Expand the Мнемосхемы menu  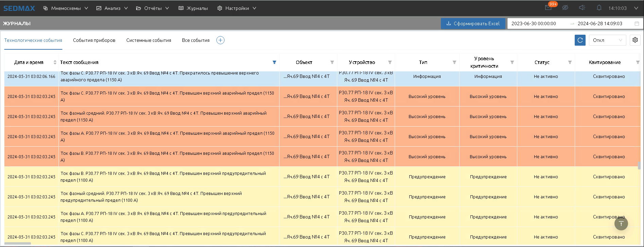pyautogui.click(x=66, y=8)
